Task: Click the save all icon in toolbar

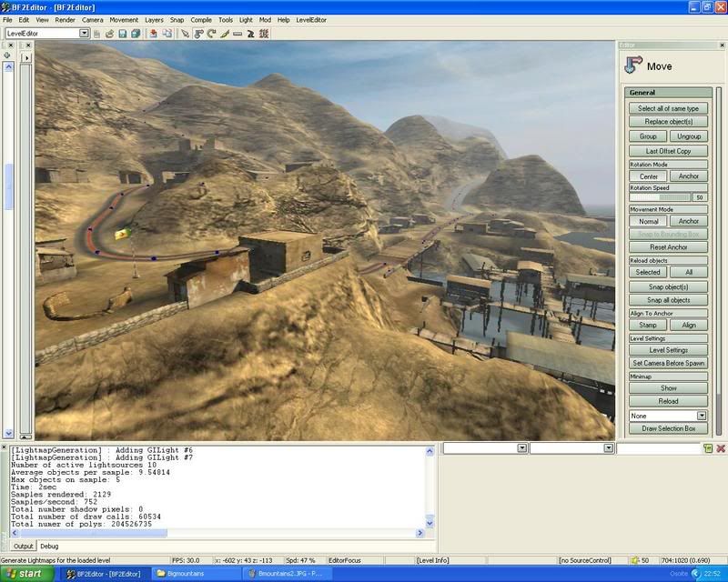Action: [x=135, y=34]
